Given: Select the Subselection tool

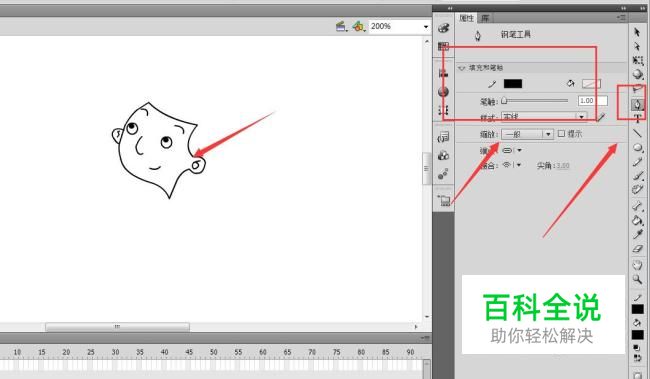Looking at the screenshot, I should click(637, 46).
